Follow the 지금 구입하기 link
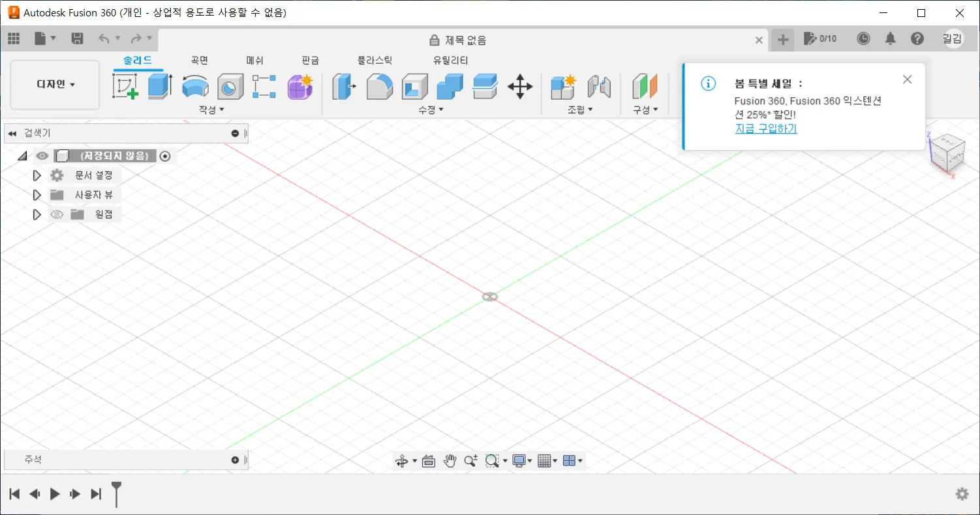 point(766,128)
